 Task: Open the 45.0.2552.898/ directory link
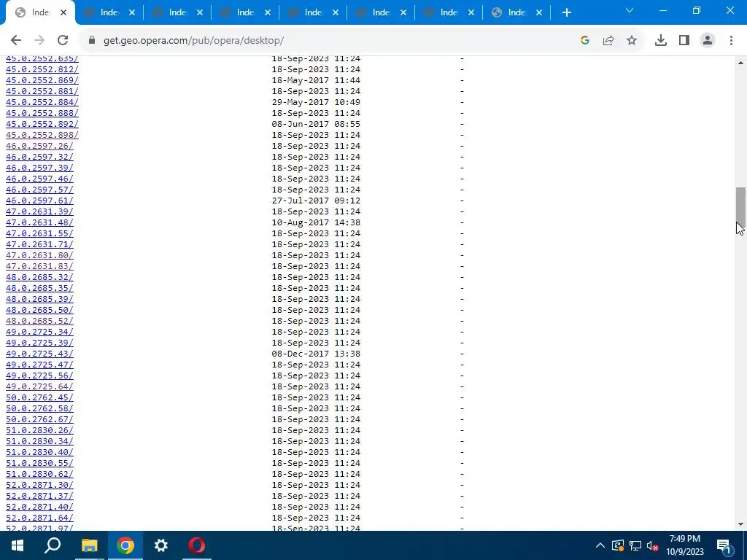point(42,135)
